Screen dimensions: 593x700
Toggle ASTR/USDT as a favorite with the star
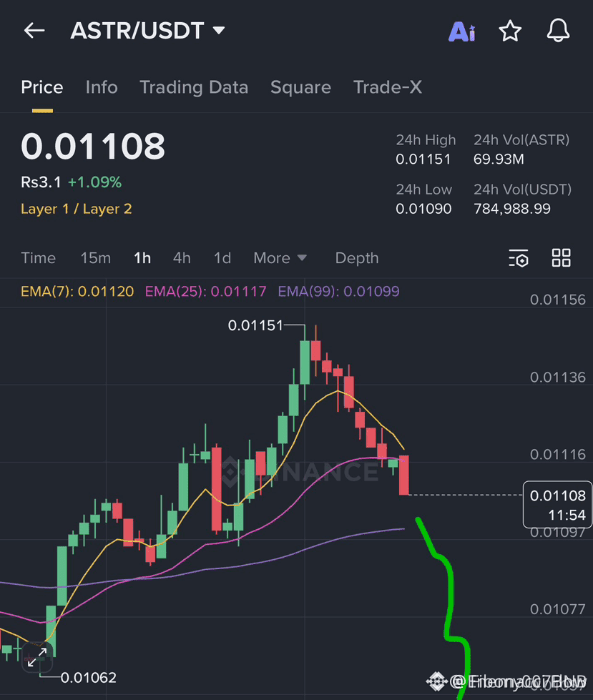click(510, 31)
